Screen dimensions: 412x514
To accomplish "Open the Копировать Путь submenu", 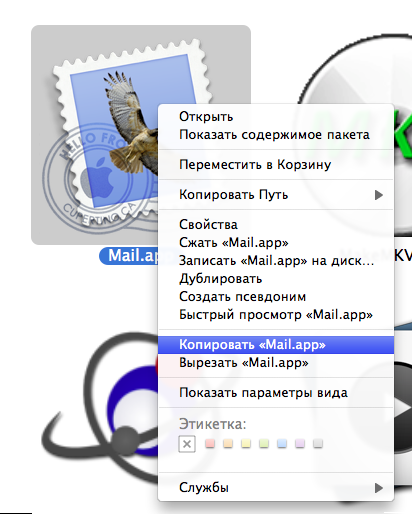I will [x=275, y=195].
